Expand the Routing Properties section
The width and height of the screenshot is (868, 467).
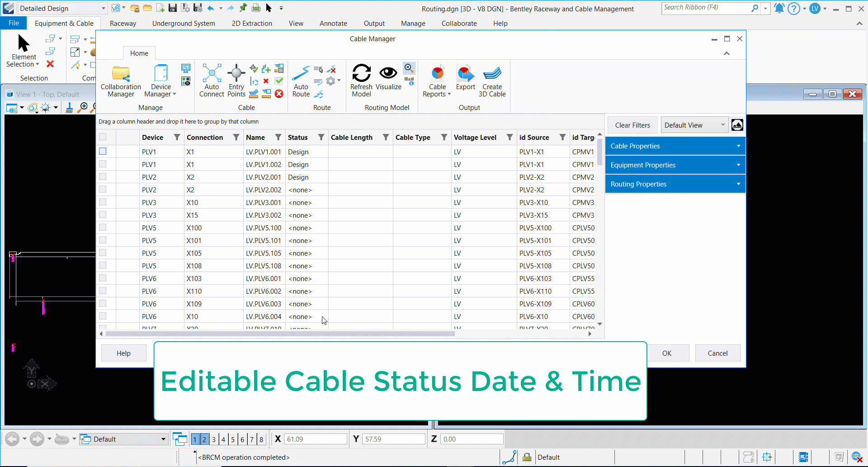(675, 184)
